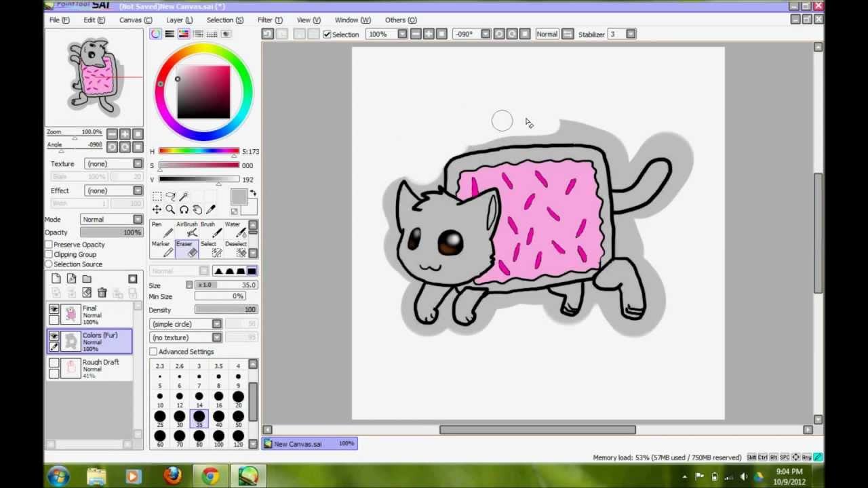Create a new layer folder
Image resolution: width=868 pixels, height=488 pixels.
tap(87, 279)
